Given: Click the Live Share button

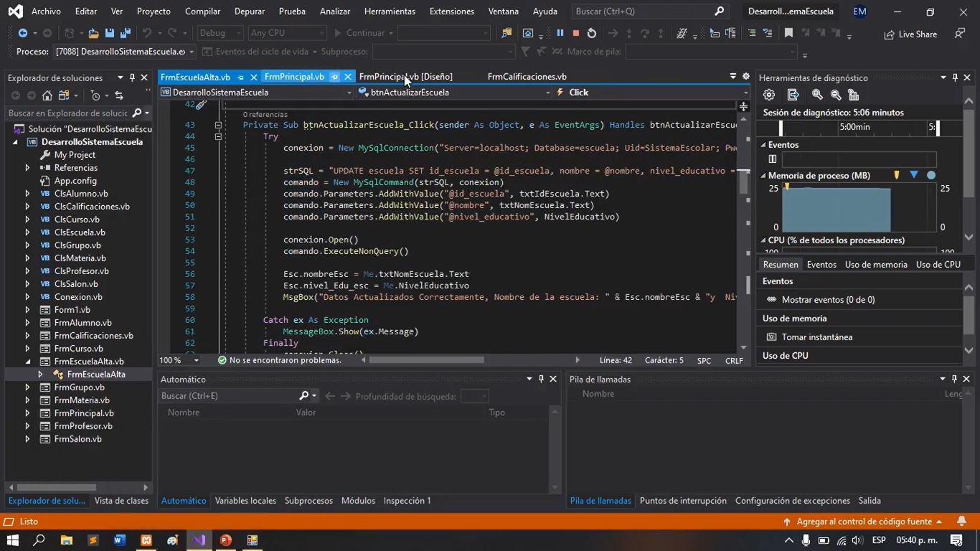Looking at the screenshot, I should (x=910, y=34).
